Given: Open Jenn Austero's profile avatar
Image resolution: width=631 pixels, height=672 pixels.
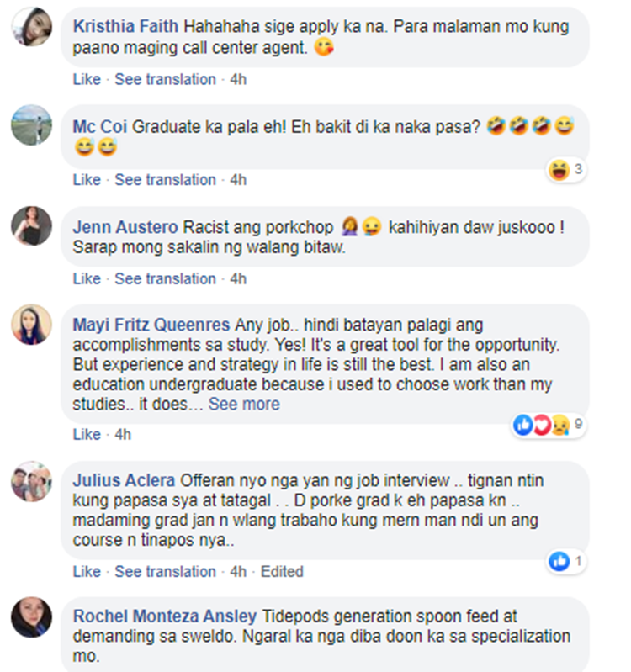Looking at the screenshot, I should [31, 226].
